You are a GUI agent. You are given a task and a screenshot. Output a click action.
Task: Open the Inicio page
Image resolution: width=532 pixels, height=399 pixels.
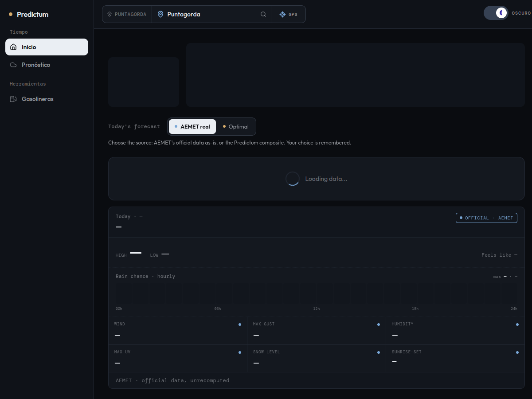coord(47,47)
